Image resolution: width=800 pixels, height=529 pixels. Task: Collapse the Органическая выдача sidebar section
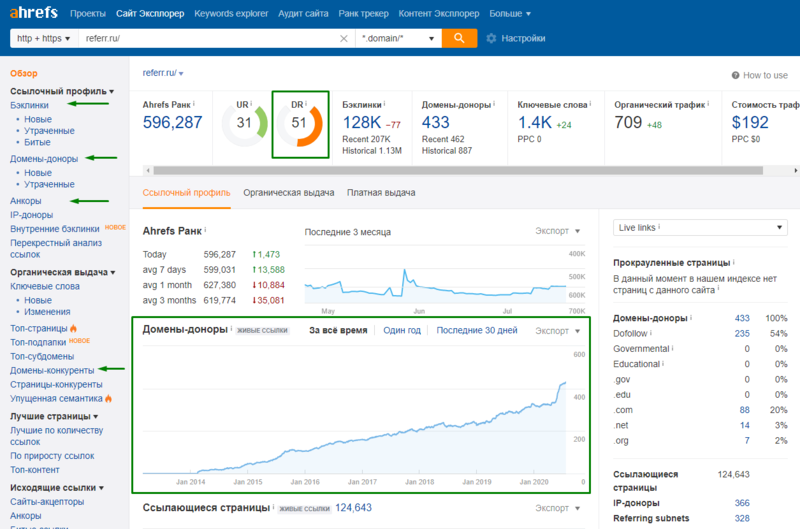(x=62, y=272)
